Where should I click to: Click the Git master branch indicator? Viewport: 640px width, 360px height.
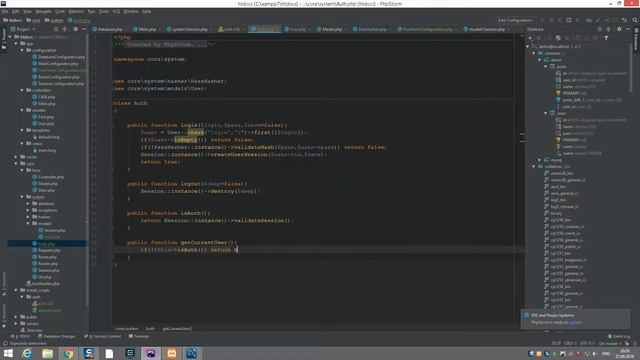pyautogui.click(x=610, y=343)
